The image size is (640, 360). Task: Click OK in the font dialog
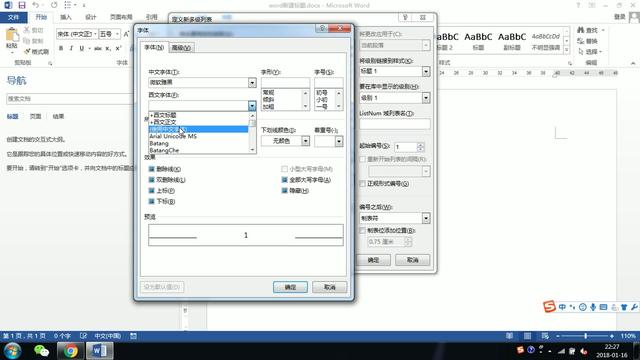click(290, 287)
